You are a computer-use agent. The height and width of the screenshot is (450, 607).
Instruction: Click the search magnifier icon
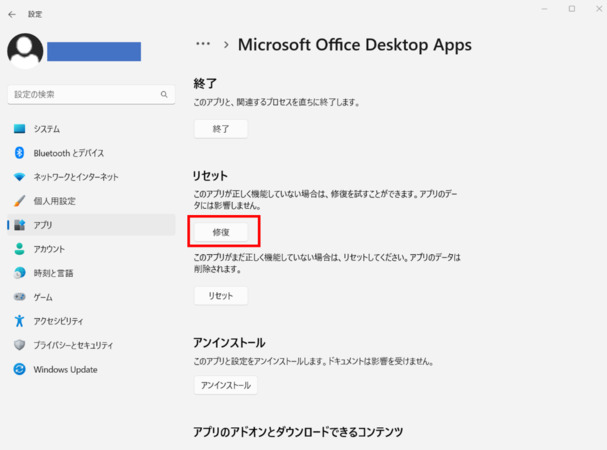coord(164,94)
